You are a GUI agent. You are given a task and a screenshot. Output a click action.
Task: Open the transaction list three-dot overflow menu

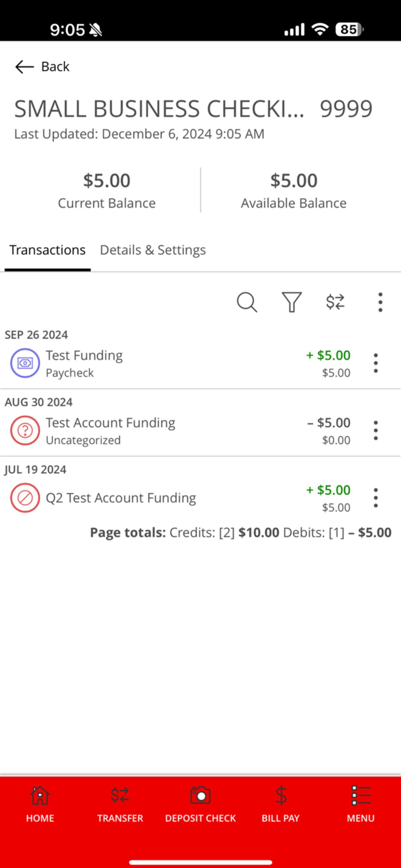380,302
